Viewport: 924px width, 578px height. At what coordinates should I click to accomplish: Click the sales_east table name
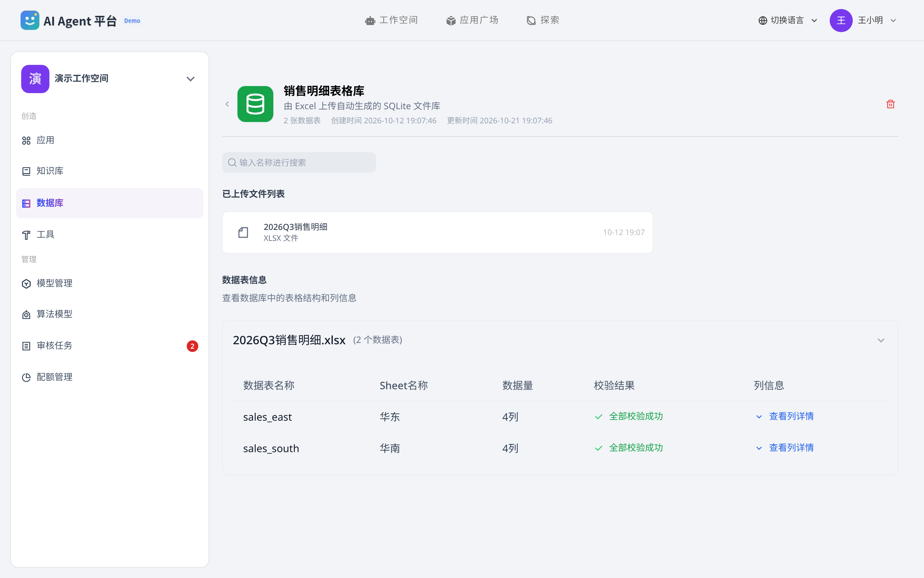pos(267,417)
